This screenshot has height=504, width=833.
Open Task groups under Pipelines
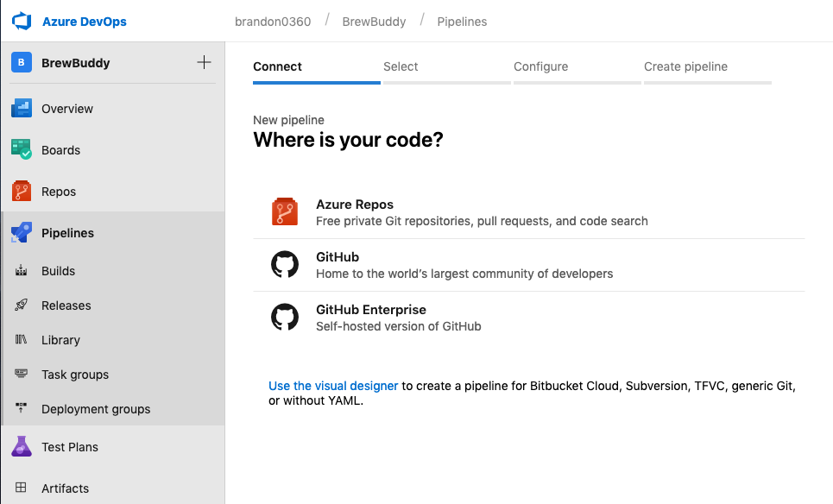tap(75, 375)
